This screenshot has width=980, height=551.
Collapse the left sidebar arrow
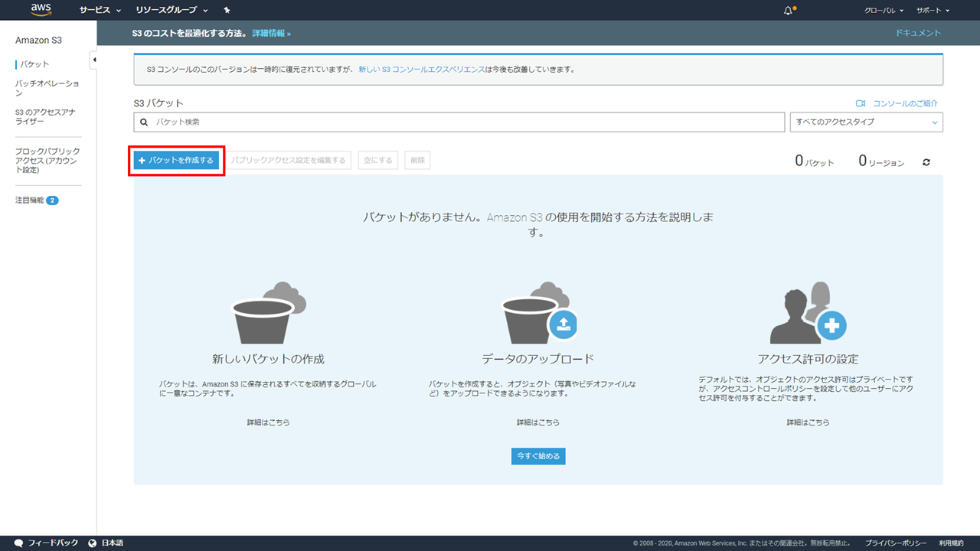point(93,60)
